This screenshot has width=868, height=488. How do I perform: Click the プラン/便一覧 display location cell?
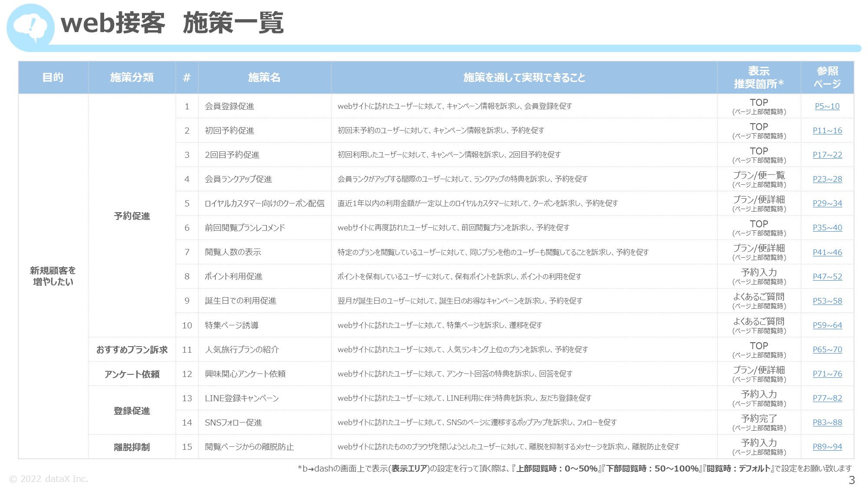[x=759, y=179]
